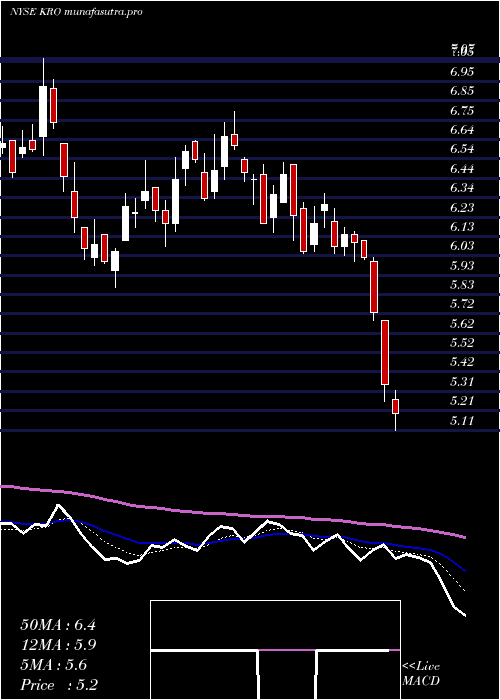500x700 pixels.
Task: Select the 5.52 price axis label
Action: (462, 343)
